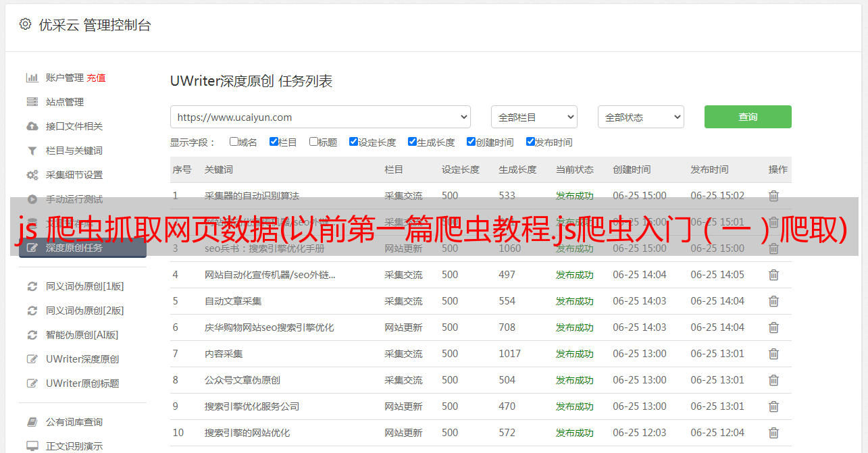This screenshot has width=868, height=453.
Task: Uncheck the 生成长度 display field checkbox
Action: (x=412, y=142)
